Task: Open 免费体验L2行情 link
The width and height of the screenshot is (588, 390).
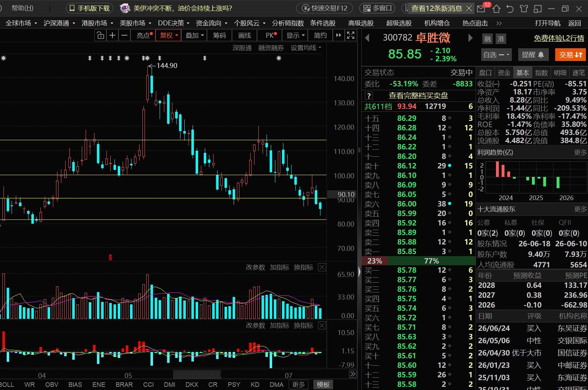Action: (559, 38)
